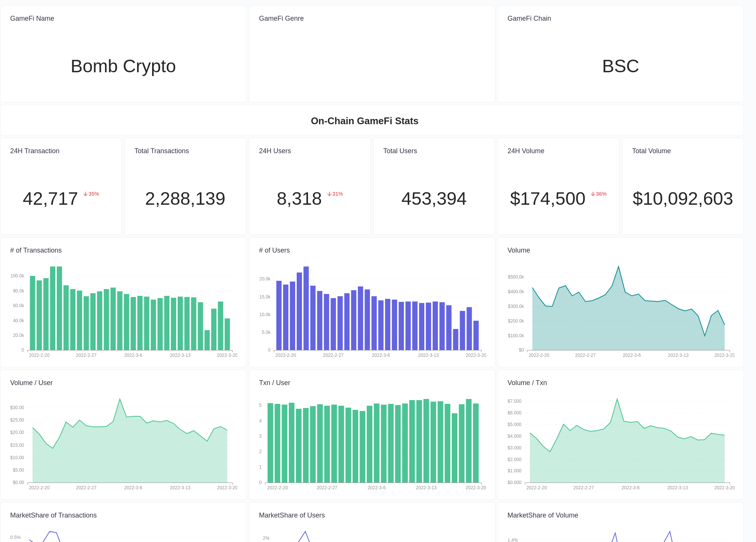
Task: Click the Txn / User chart title
Action: pyautogui.click(x=274, y=383)
